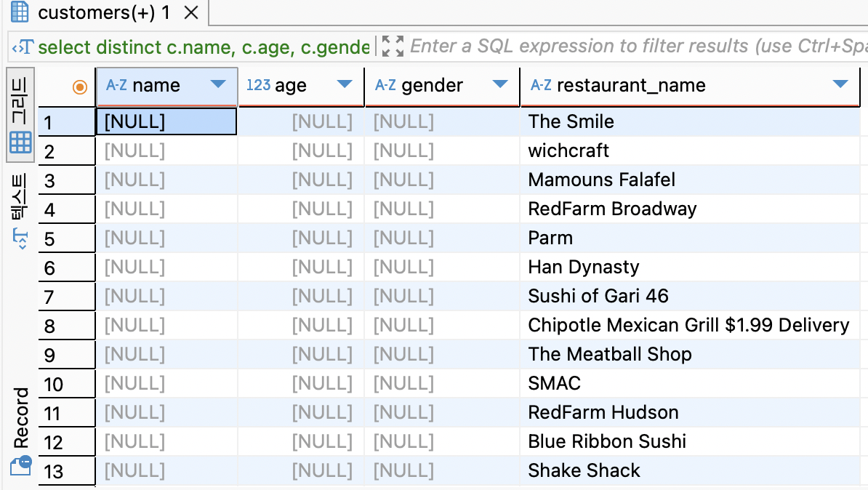Click 'Chipotle Mexican Grill $1.99 Delivery' cell

click(x=688, y=325)
